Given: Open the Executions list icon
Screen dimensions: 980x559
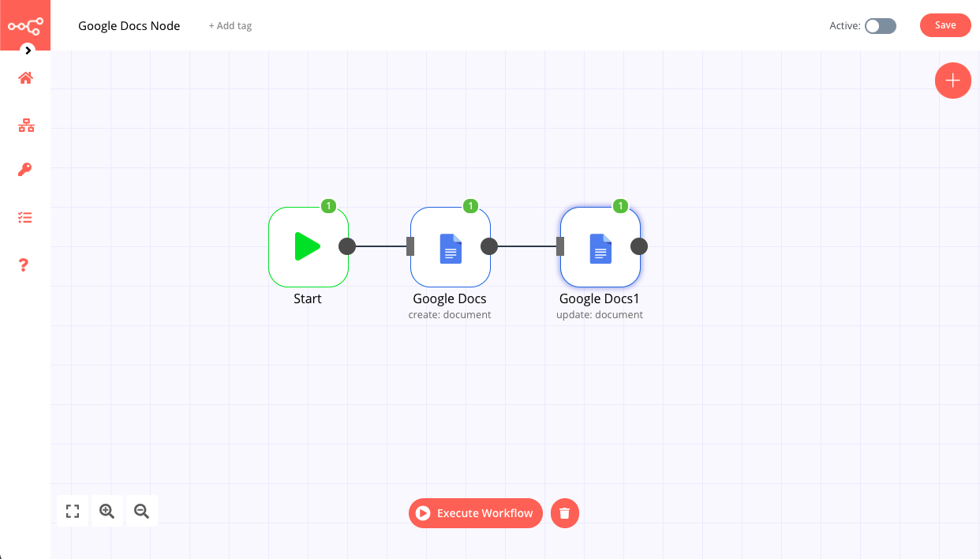Looking at the screenshot, I should pyautogui.click(x=24, y=217).
